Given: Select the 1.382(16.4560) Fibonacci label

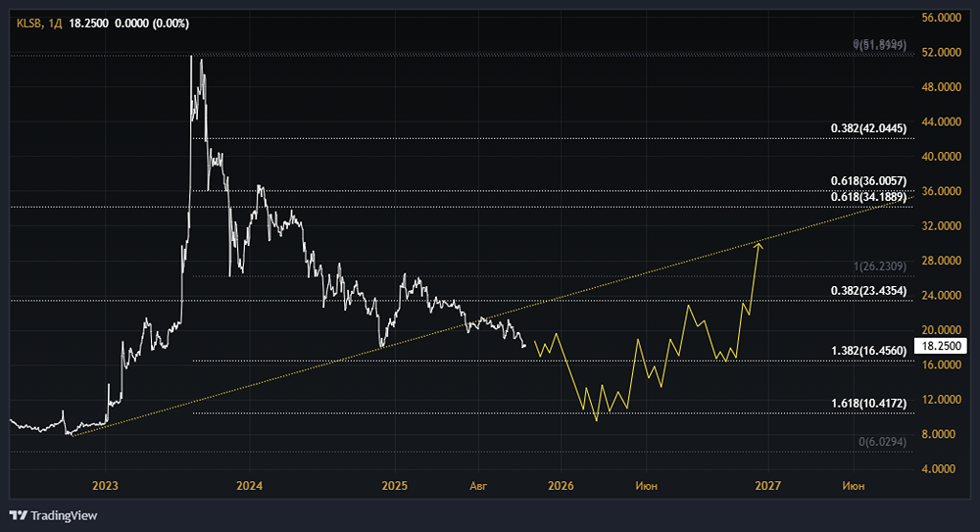Looking at the screenshot, I should coord(868,351).
